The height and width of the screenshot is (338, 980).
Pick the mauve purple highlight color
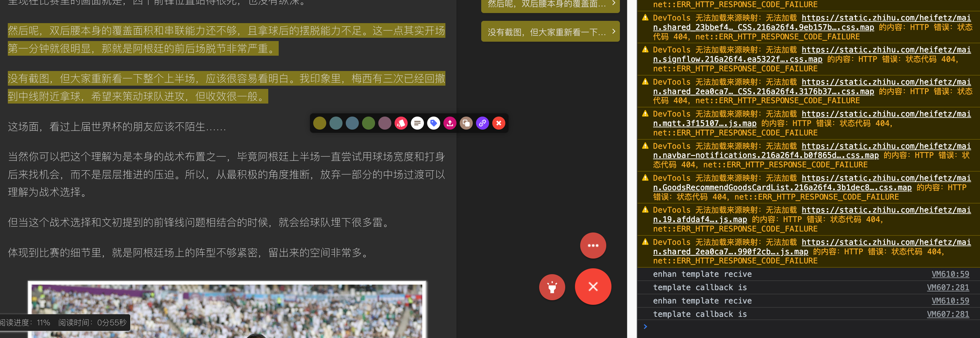[x=385, y=123]
